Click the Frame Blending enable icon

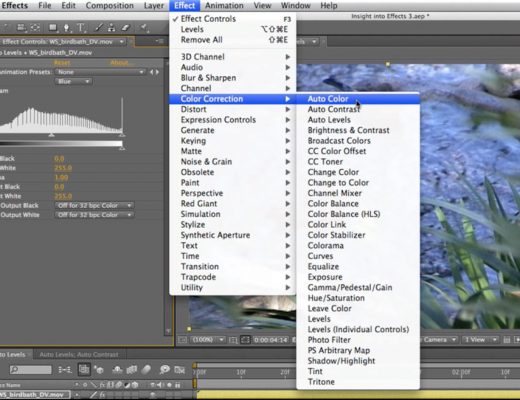point(132,369)
